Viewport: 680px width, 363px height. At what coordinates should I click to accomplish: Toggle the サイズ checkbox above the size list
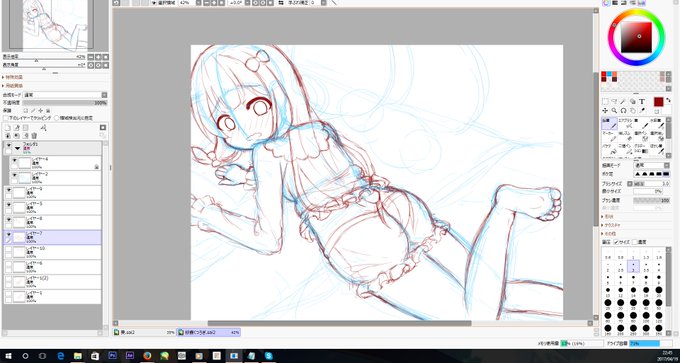(x=616, y=242)
